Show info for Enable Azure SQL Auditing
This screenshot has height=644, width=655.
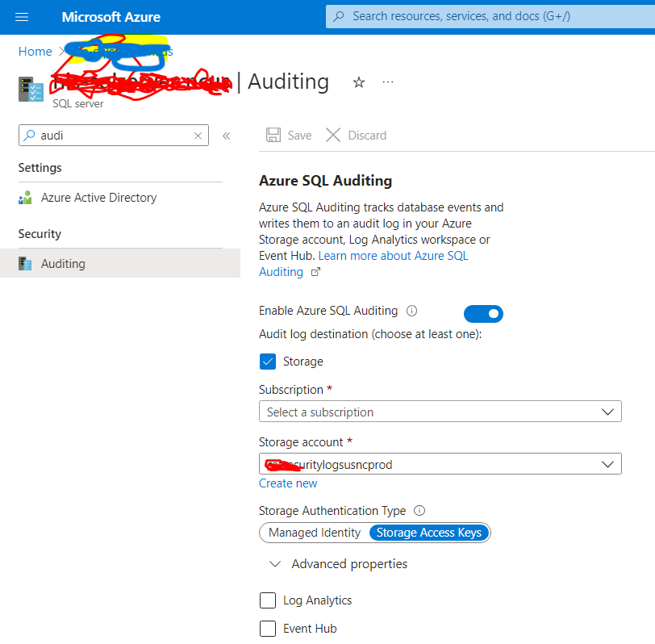tap(412, 311)
